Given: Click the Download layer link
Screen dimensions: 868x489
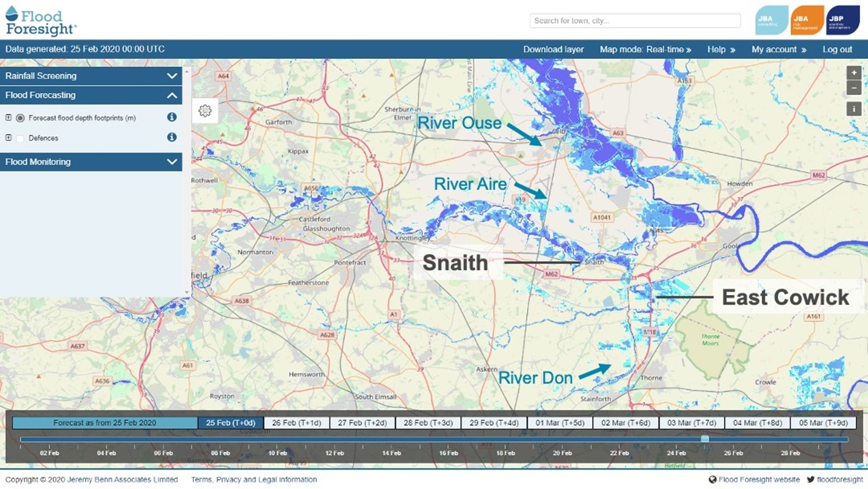Looking at the screenshot, I should coord(553,49).
